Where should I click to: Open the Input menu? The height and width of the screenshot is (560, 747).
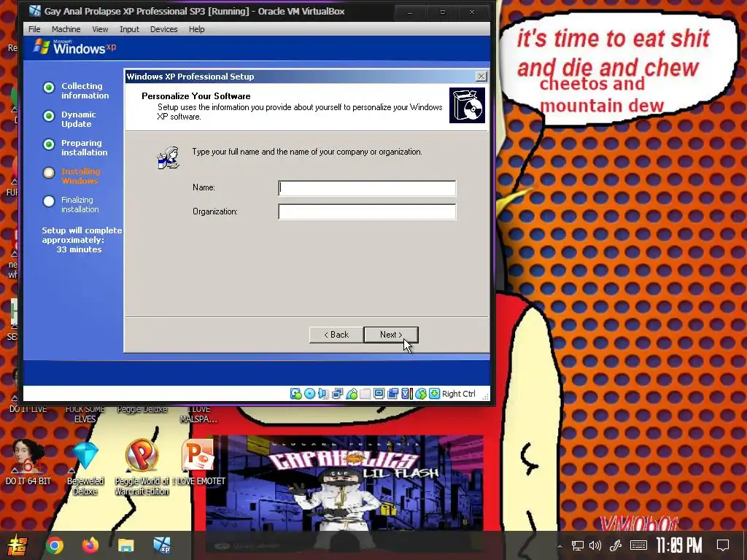click(x=129, y=29)
